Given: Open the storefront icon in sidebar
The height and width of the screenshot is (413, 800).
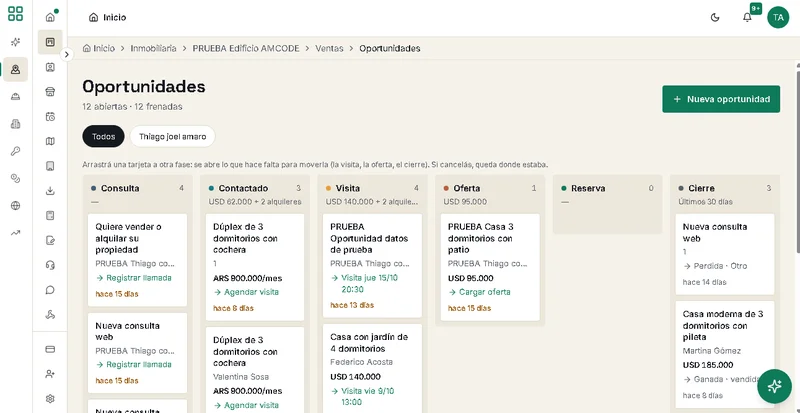Looking at the screenshot, I should click(50, 92).
